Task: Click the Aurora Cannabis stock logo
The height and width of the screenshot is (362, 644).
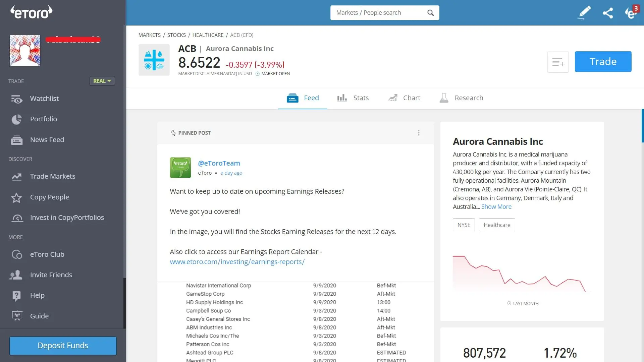Action: [x=154, y=60]
